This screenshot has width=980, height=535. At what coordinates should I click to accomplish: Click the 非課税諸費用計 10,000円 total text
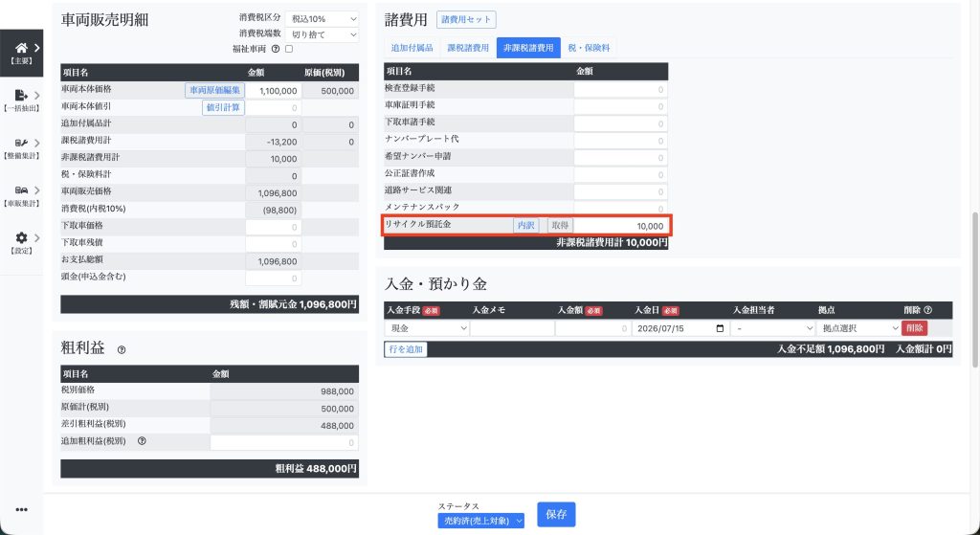[612, 242]
